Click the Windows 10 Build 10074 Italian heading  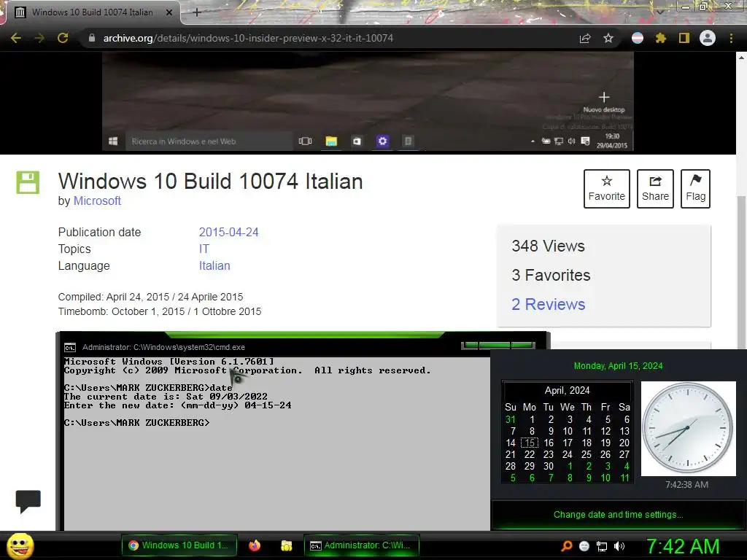click(x=211, y=182)
